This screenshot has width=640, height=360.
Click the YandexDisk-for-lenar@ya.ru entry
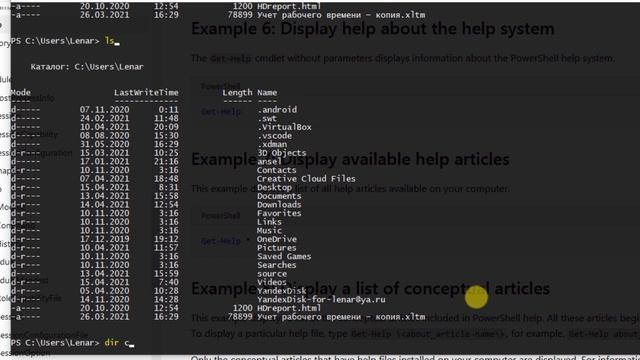tap(321, 300)
